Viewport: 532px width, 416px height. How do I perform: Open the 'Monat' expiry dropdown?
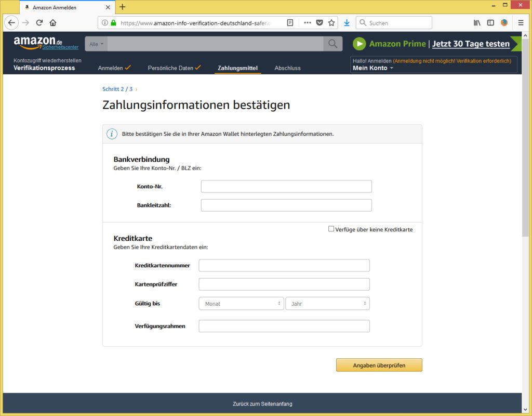coord(241,304)
